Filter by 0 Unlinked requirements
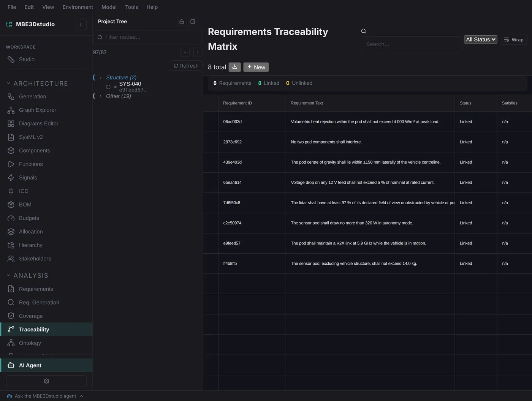The width and height of the screenshot is (532, 401). [299, 83]
